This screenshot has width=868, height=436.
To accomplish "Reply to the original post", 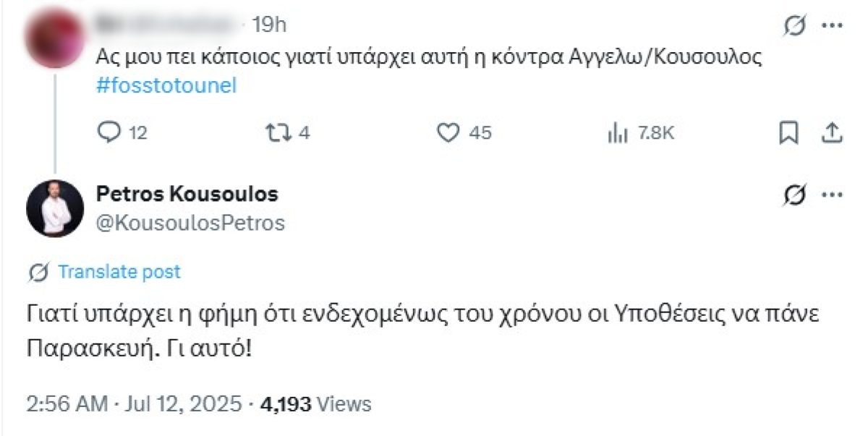I will (110, 132).
